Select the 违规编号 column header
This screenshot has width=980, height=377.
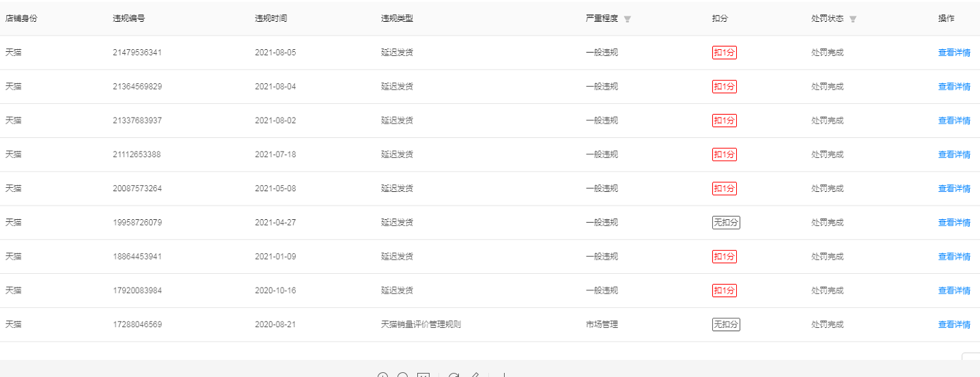(x=129, y=18)
